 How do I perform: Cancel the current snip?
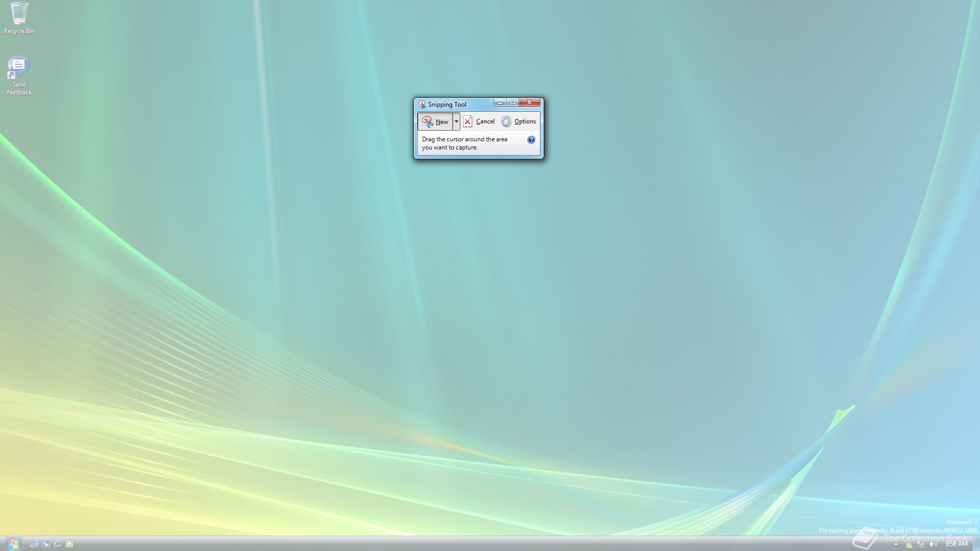click(x=479, y=121)
